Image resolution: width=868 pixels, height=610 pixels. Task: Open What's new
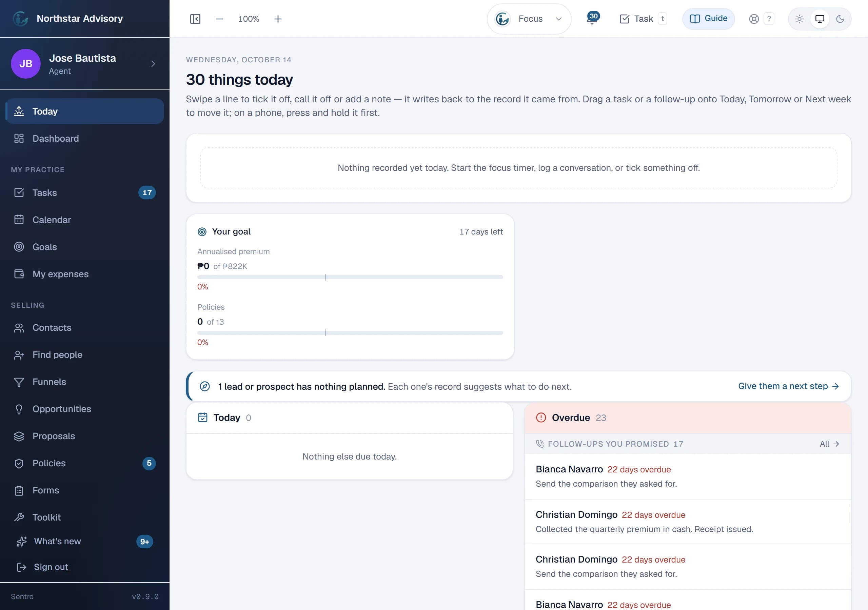85,542
